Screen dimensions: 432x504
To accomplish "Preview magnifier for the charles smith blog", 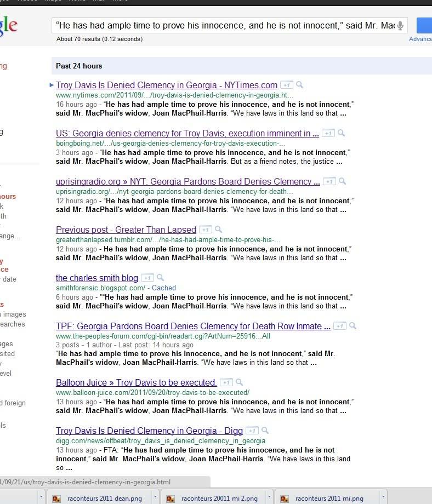I will coord(160,277).
